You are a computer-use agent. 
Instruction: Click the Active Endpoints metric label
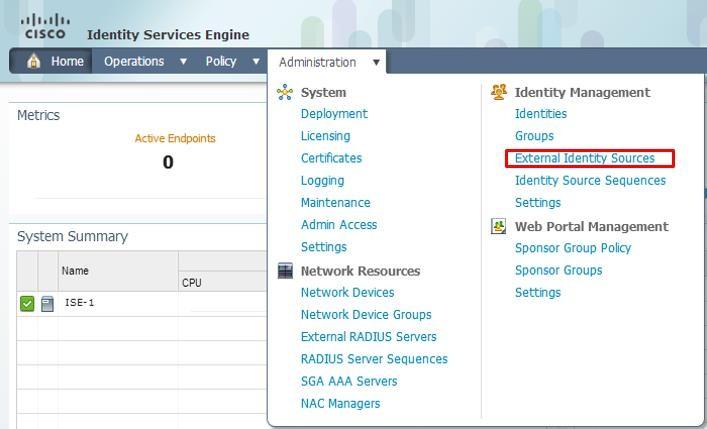[x=175, y=138]
